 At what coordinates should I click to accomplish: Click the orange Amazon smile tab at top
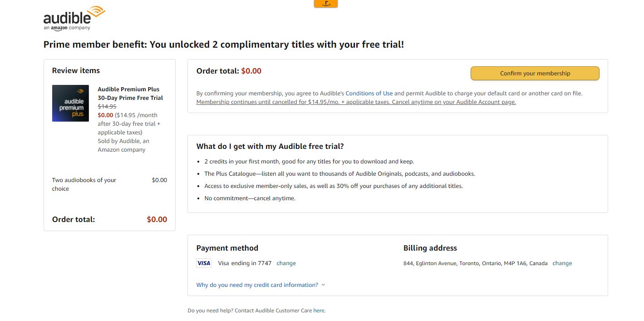[x=325, y=4]
